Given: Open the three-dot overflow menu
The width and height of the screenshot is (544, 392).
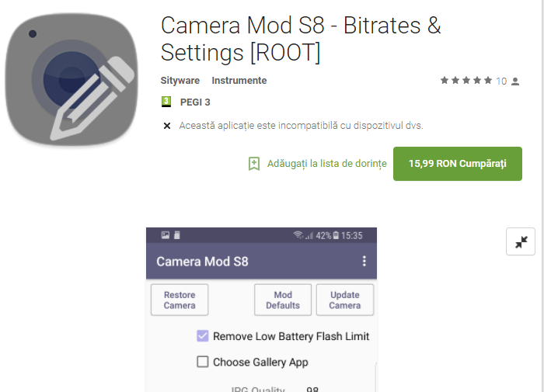Looking at the screenshot, I should [364, 262].
